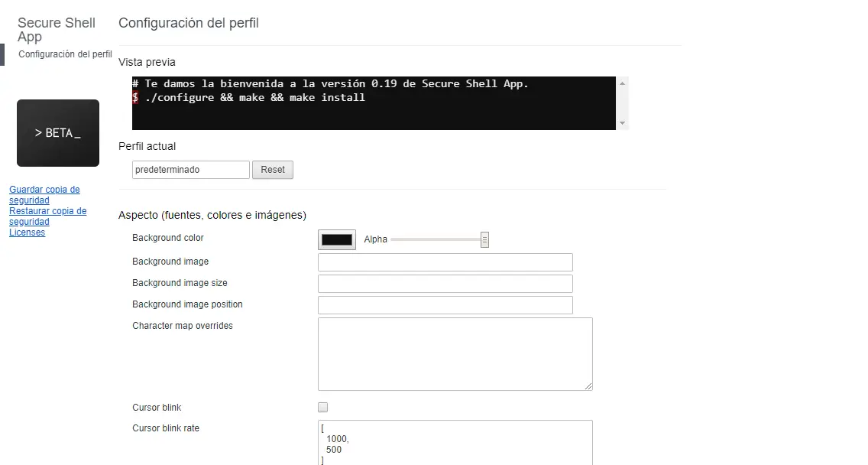Click the Reset profile button
The image size is (868, 465).
[273, 170]
